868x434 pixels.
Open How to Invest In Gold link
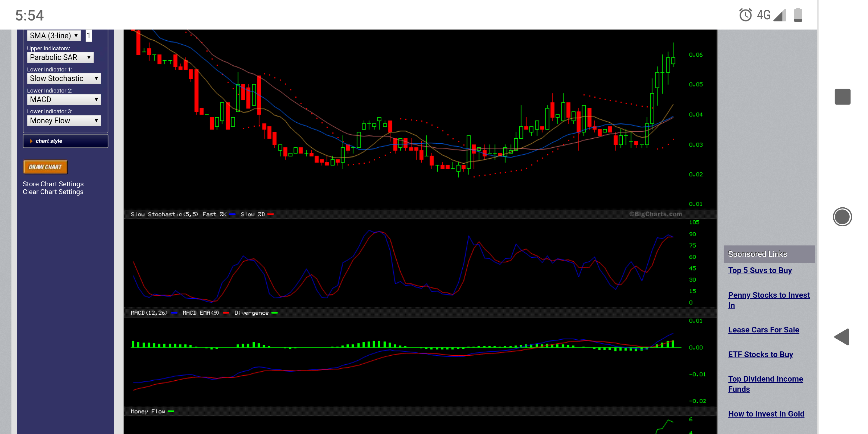pos(766,414)
